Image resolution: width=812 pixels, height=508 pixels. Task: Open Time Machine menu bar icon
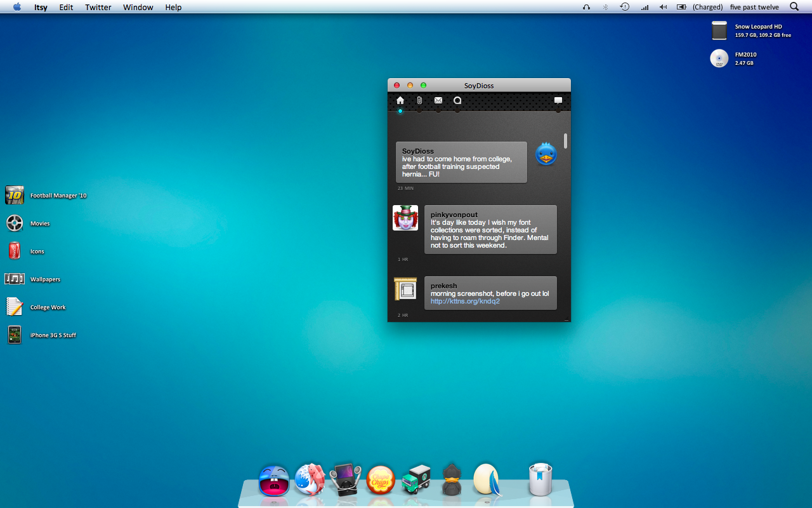tap(625, 7)
